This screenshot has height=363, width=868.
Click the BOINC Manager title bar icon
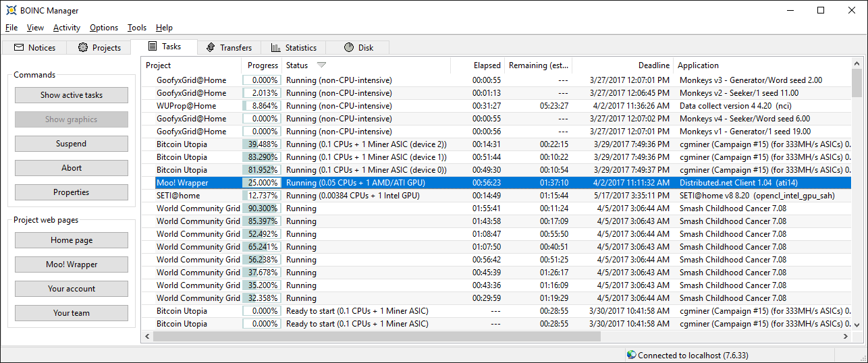(11, 10)
